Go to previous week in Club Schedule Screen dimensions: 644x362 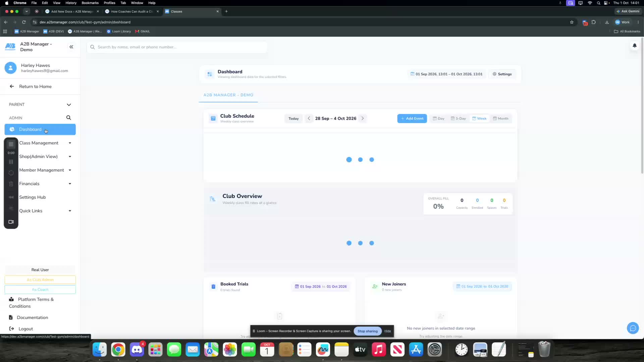pos(309,118)
